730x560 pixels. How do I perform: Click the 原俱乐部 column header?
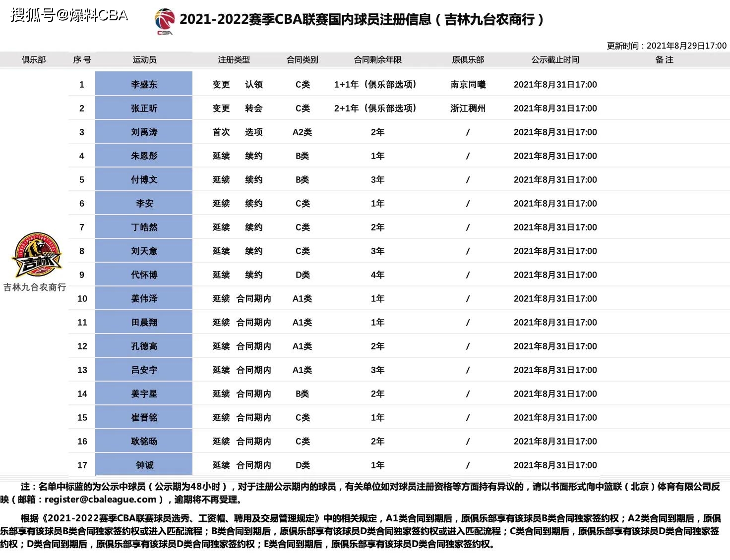[468, 60]
